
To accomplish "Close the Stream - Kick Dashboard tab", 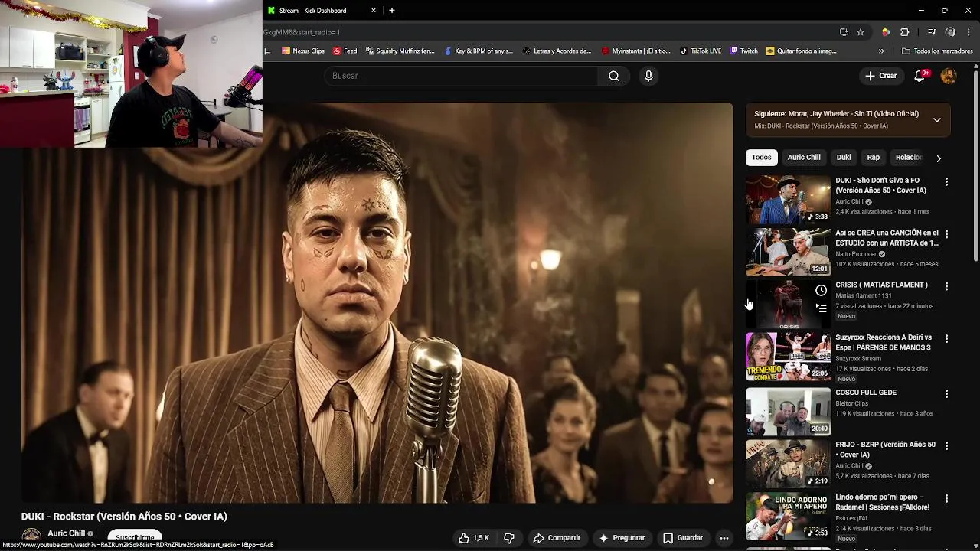I will pos(374,11).
